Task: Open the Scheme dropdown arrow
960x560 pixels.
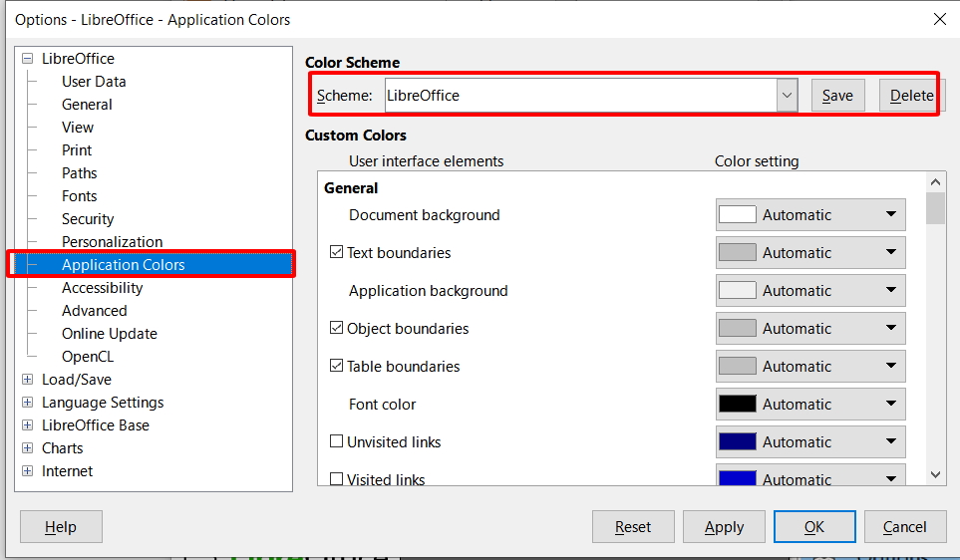Action: click(788, 96)
